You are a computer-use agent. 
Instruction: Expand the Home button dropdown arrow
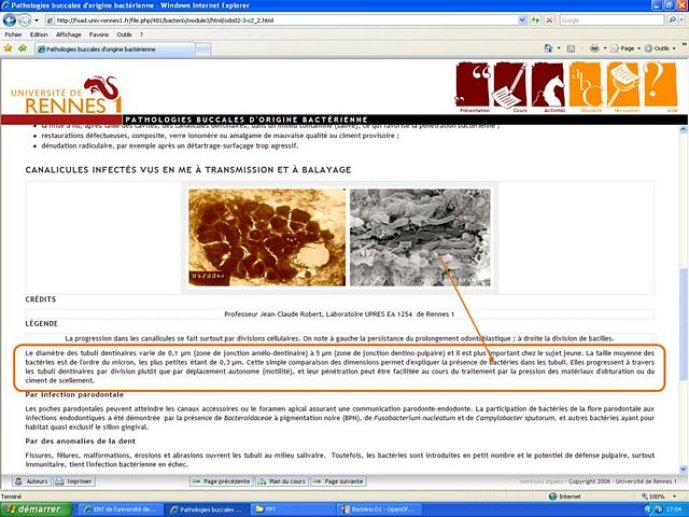(x=558, y=48)
